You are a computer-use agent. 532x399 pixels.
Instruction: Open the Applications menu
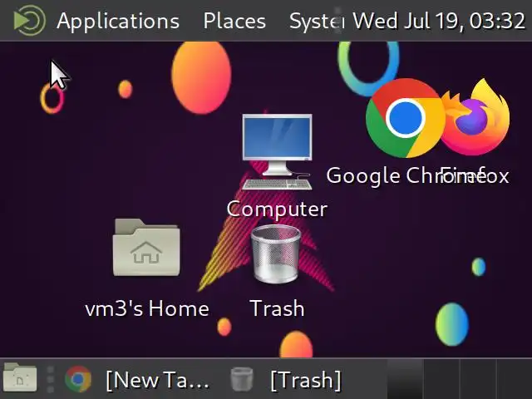pyautogui.click(x=118, y=21)
